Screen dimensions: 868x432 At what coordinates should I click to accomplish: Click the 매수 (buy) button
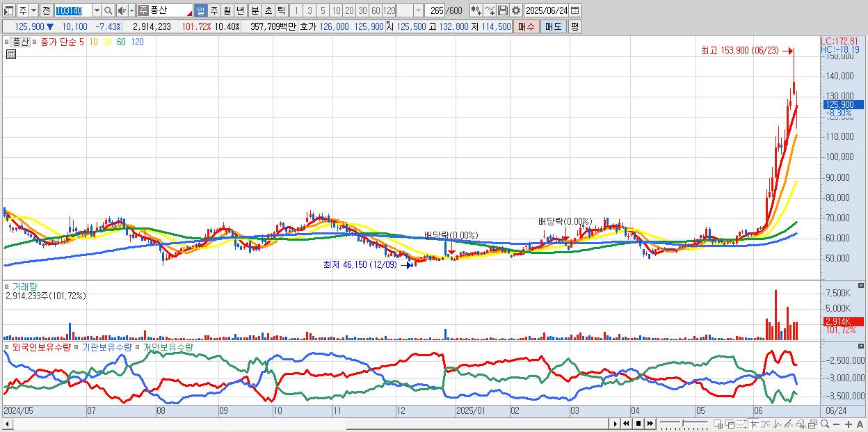coord(527,26)
